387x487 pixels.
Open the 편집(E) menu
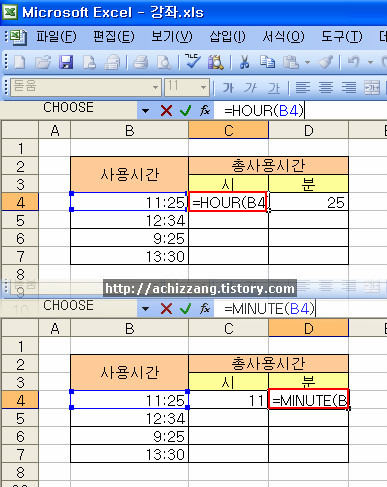click(x=114, y=37)
